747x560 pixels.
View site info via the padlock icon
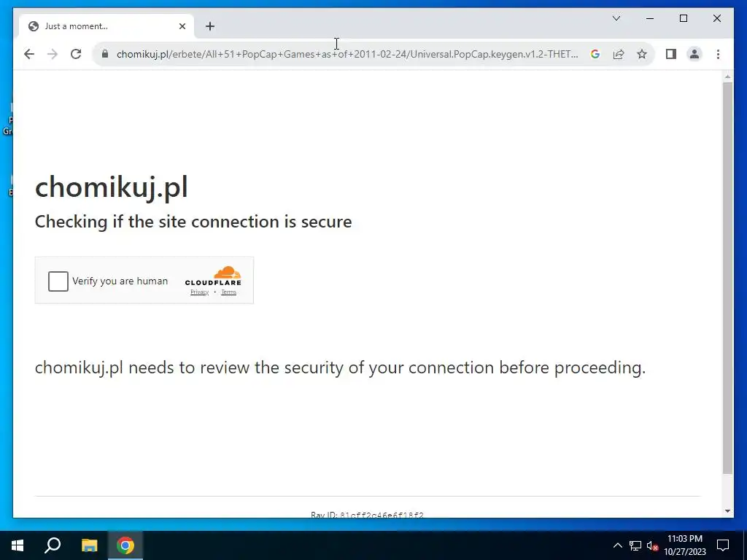(x=105, y=54)
